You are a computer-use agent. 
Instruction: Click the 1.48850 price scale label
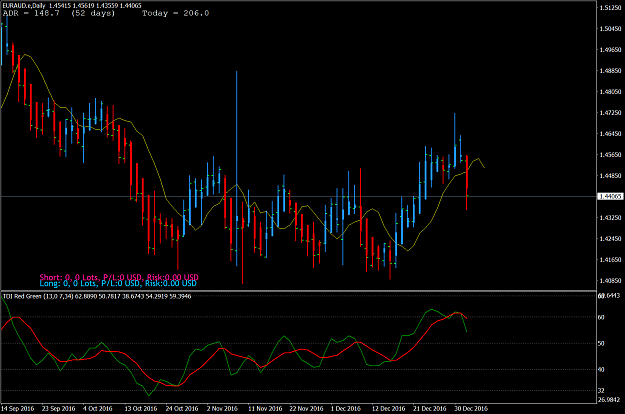[x=610, y=71]
